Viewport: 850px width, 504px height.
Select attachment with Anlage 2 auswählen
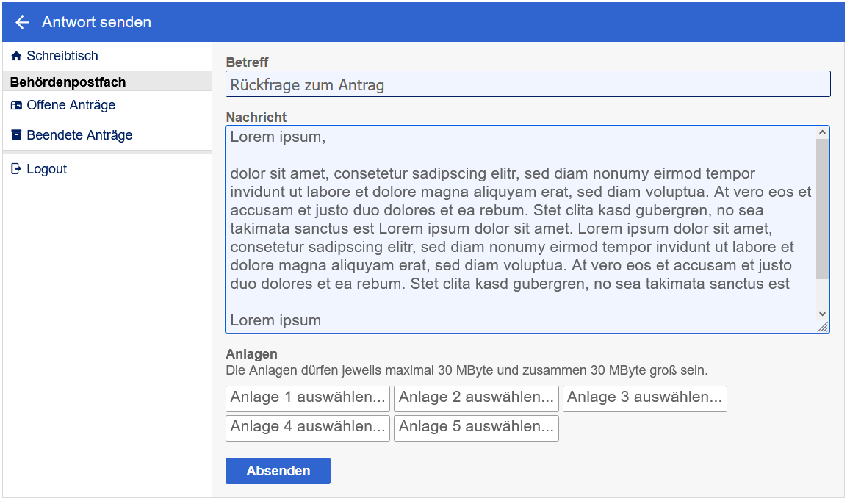pyautogui.click(x=476, y=398)
